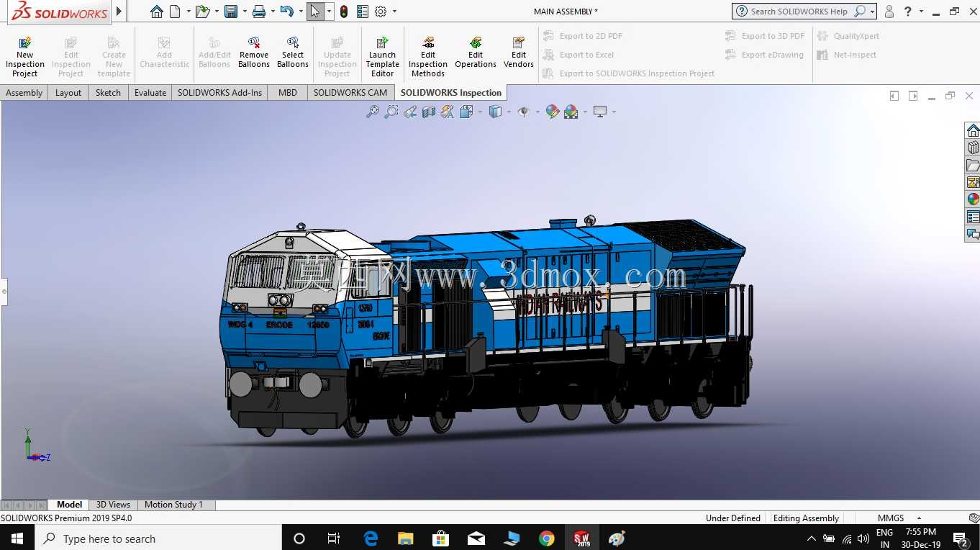Viewport: 980px width, 550px height.
Task: Click the Undo icon
Action: pos(286,12)
